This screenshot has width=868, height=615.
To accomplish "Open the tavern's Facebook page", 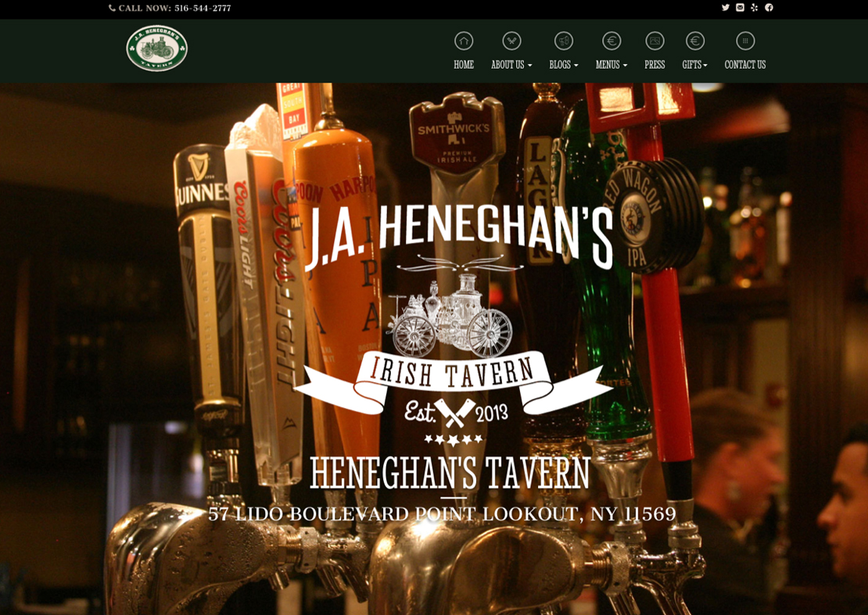I will [x=767, y=8].
